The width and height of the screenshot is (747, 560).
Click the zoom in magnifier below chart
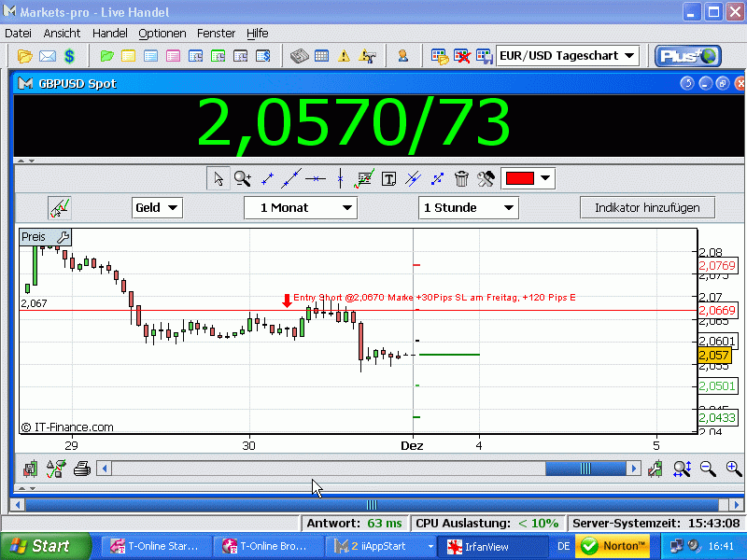click(734, 469)
